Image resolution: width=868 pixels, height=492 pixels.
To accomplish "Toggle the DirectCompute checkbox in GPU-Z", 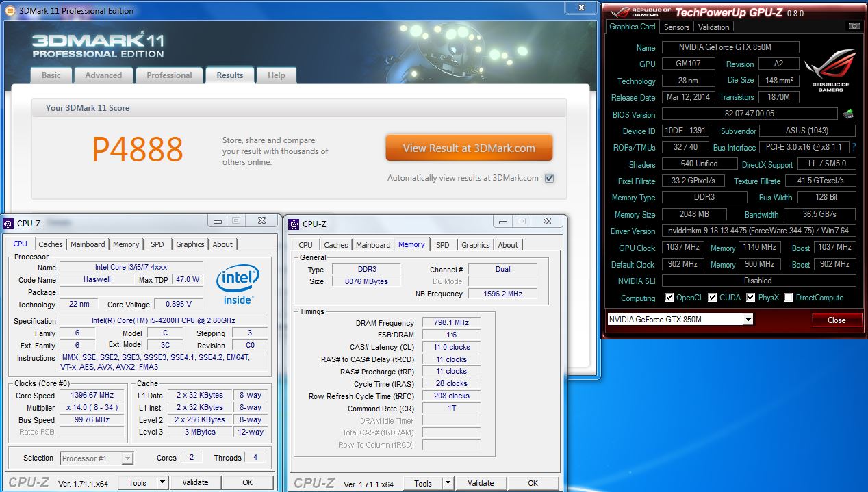I will (789, 298).
